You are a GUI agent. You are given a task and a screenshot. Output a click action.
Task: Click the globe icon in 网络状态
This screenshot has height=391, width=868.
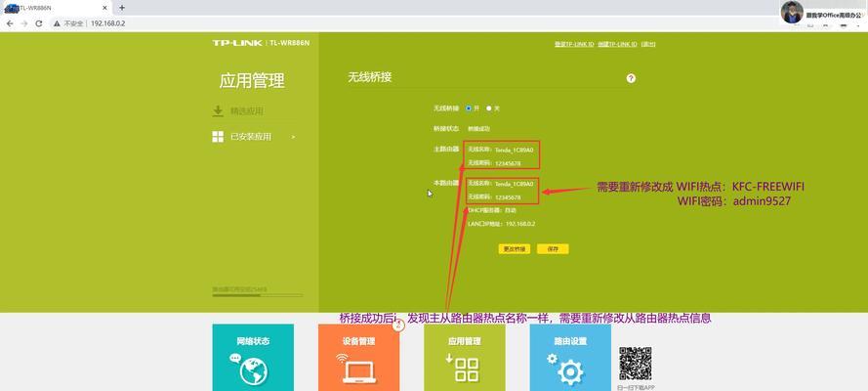click(x=254, y=369)
